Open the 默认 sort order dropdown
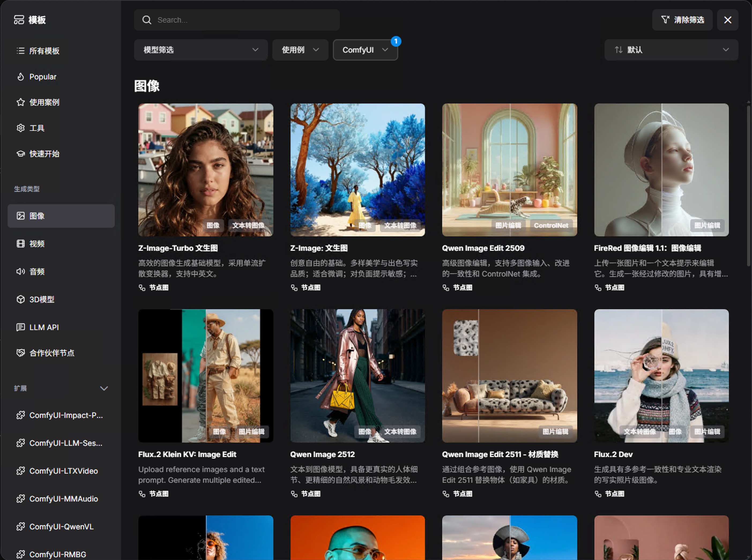This screenshot has width=752, height=560. 671,50
